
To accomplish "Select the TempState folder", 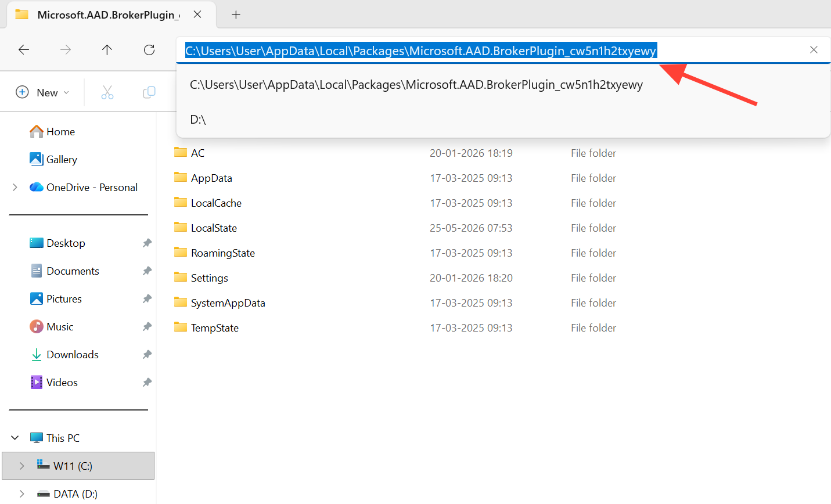I will 215,328.
